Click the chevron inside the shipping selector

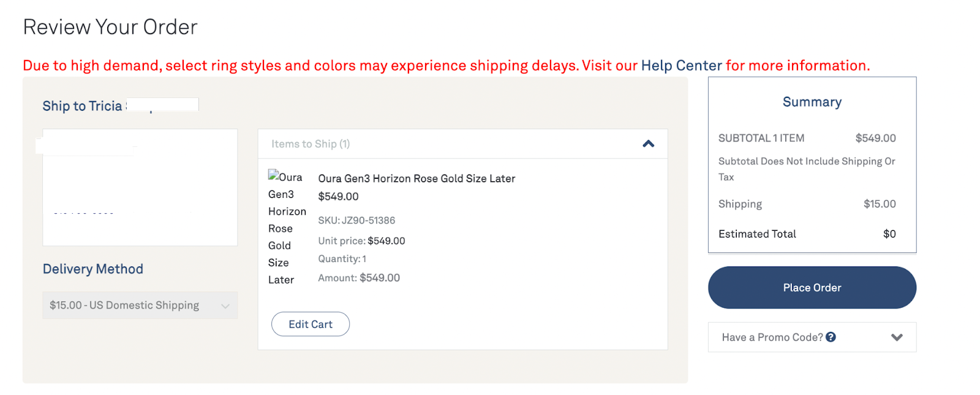pos(225,305)
